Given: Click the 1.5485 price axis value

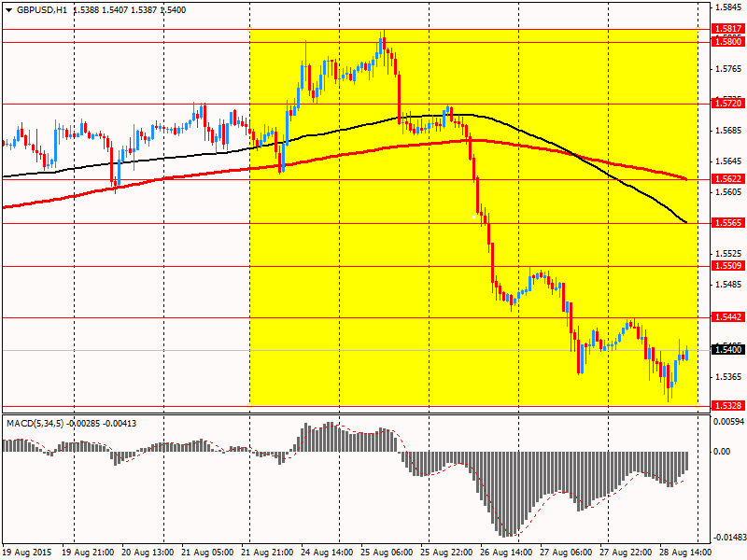Looking at the screenshot, I should pos(729,285).
